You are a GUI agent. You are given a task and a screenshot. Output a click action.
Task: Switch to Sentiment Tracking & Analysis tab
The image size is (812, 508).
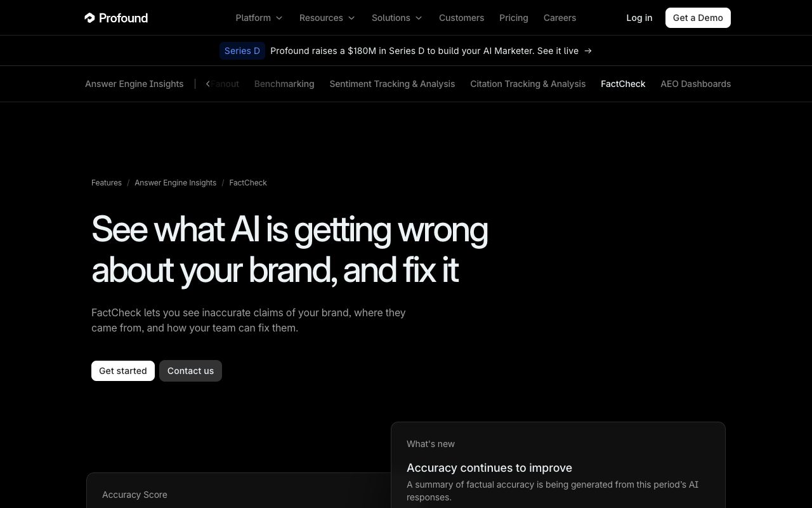pyautogui.click(x=392, y=84)
